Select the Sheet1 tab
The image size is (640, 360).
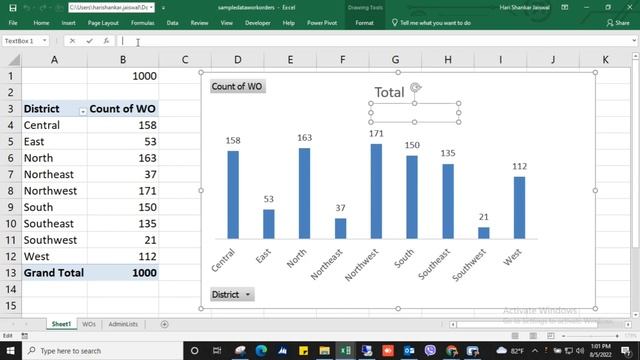coord(61,324)
